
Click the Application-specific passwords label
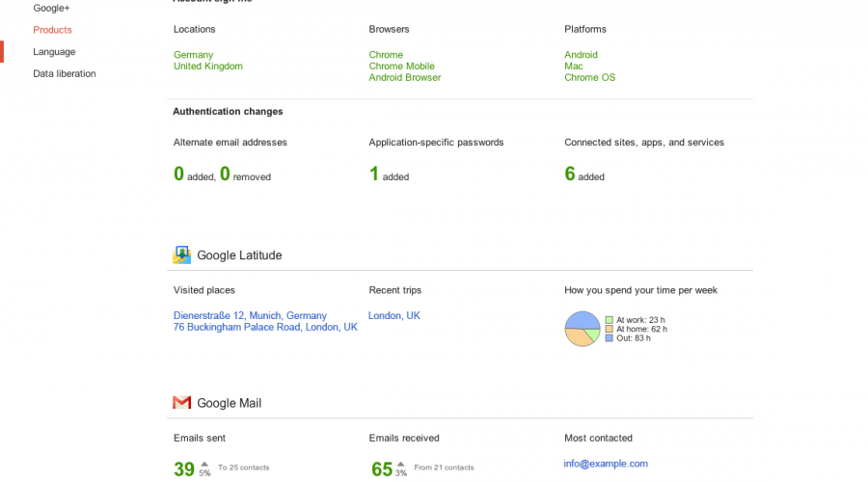coord(436,143)
